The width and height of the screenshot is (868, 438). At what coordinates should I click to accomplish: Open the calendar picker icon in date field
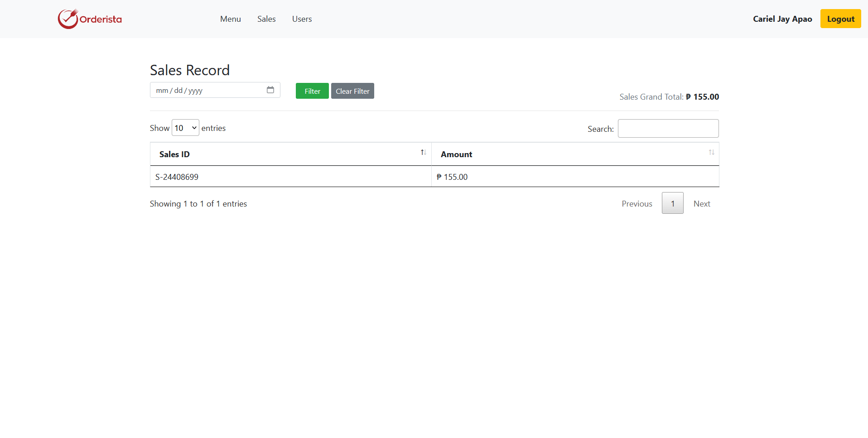270,90
